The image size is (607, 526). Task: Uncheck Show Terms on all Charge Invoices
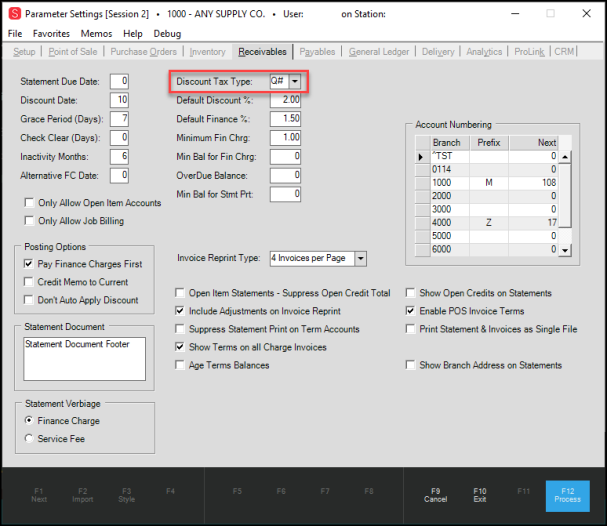tap(180, 346)
